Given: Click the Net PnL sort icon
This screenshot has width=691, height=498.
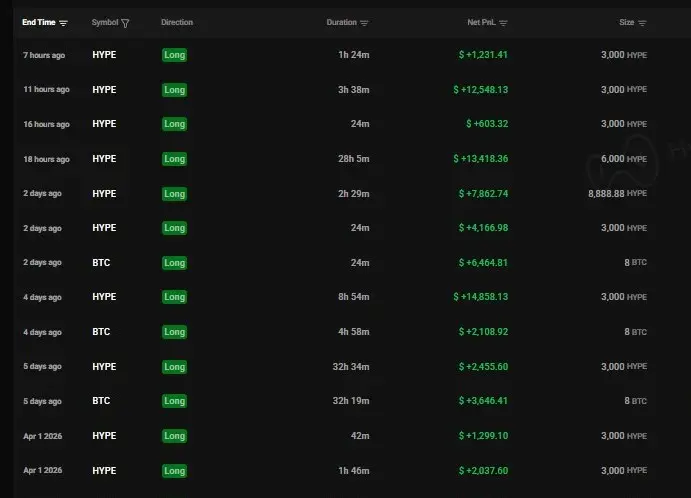Looking at the screenshot, I should click(x=503, y=23).
